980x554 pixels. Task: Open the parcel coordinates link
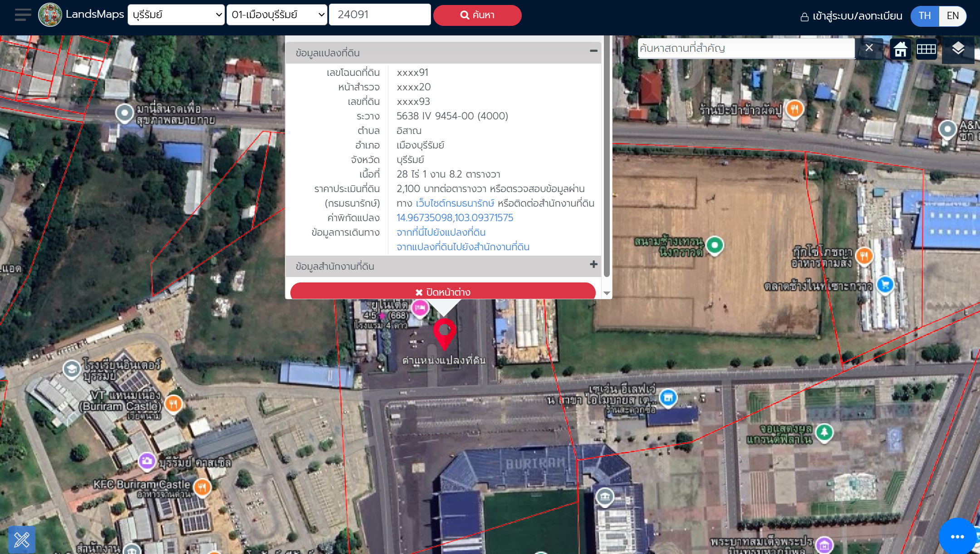pos(455,218)
